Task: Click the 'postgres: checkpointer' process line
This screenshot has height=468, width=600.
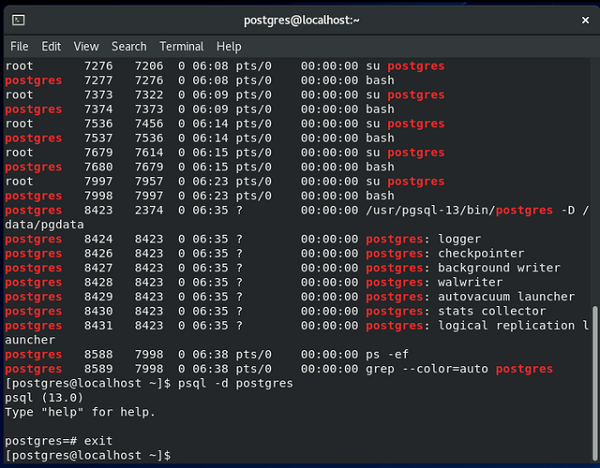Action: [x=264, y=253]
